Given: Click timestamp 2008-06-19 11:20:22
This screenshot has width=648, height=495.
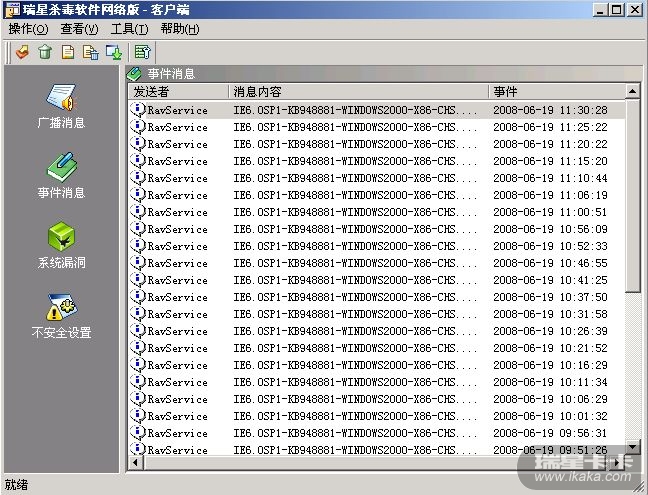Looking at the screenshot, I should [x=550, y=144].
